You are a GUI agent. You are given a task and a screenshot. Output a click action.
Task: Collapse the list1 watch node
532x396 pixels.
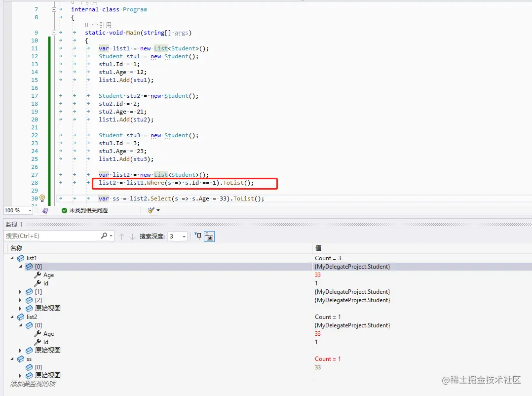coord(12,258)
